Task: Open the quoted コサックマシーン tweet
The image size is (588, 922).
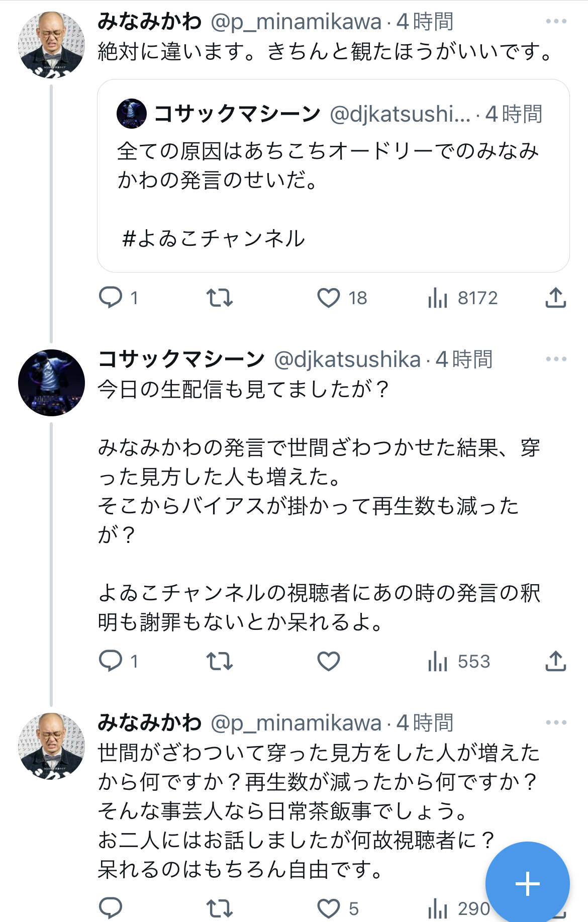Action: click(x=333, y=175)
